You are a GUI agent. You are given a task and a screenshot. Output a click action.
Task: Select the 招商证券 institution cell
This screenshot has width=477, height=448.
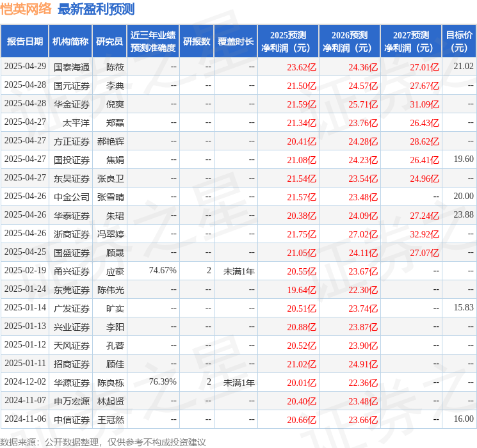[x=72, y=364]
